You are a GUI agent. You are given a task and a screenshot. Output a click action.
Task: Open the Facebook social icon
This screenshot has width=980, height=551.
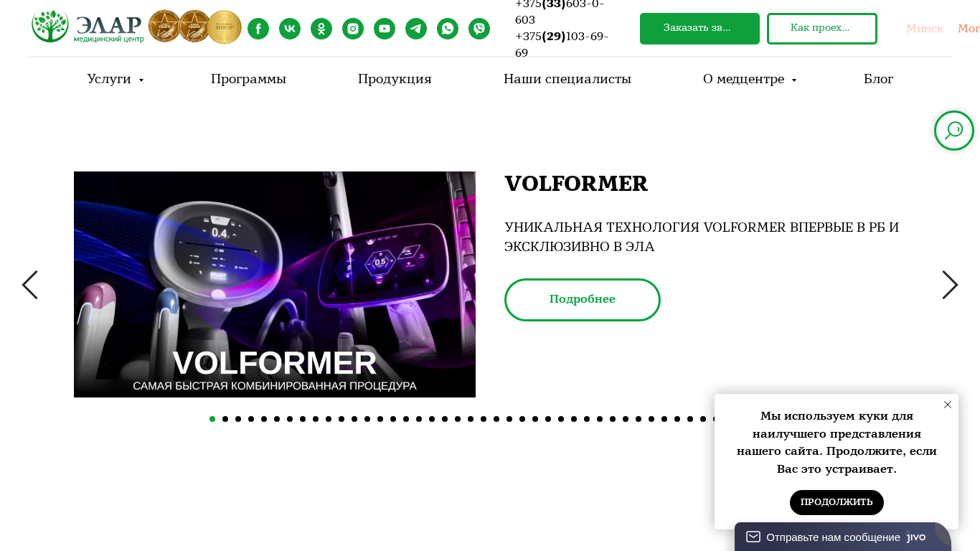point(258,29)
